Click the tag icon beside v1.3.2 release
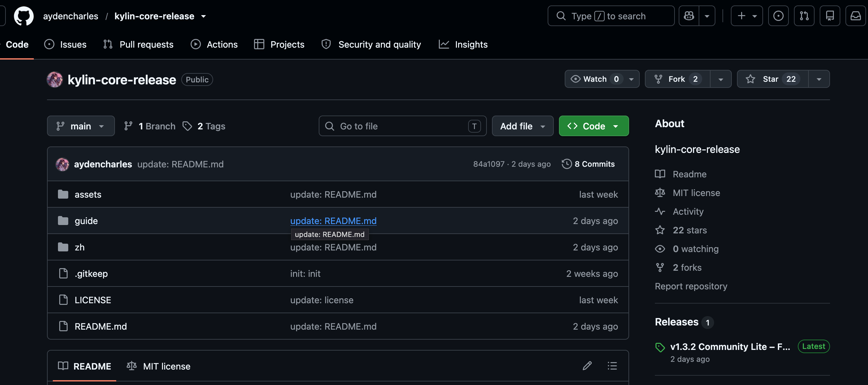 click(x=660, y=347)
